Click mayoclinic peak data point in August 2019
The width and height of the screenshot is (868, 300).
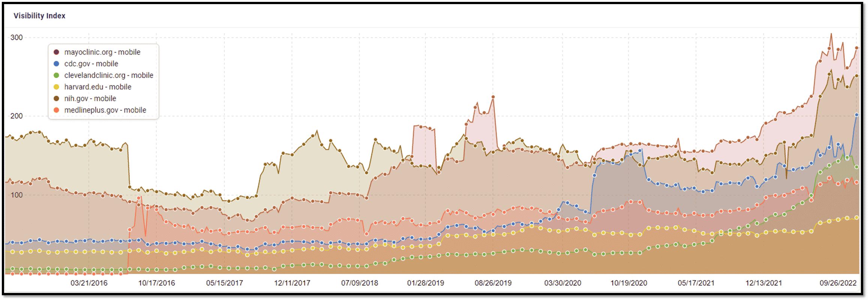pos(493,97)
